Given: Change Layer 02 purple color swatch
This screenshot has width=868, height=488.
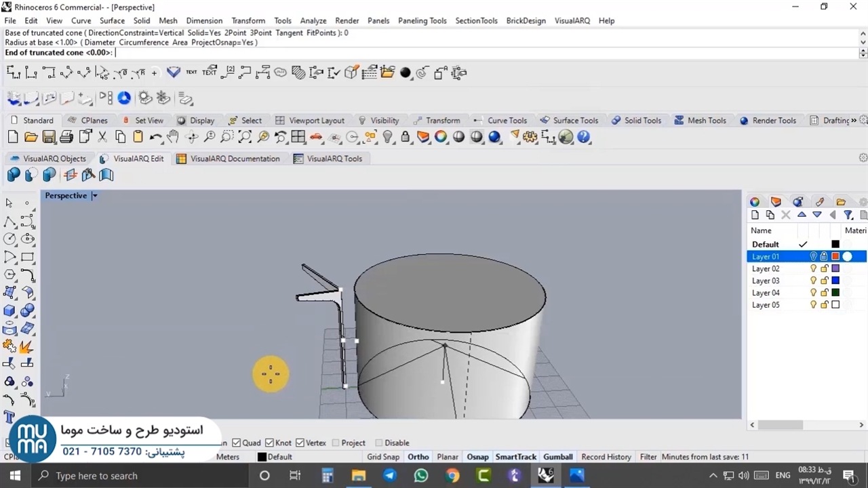Looking at the screenshot, I should [x=835, y=268].
